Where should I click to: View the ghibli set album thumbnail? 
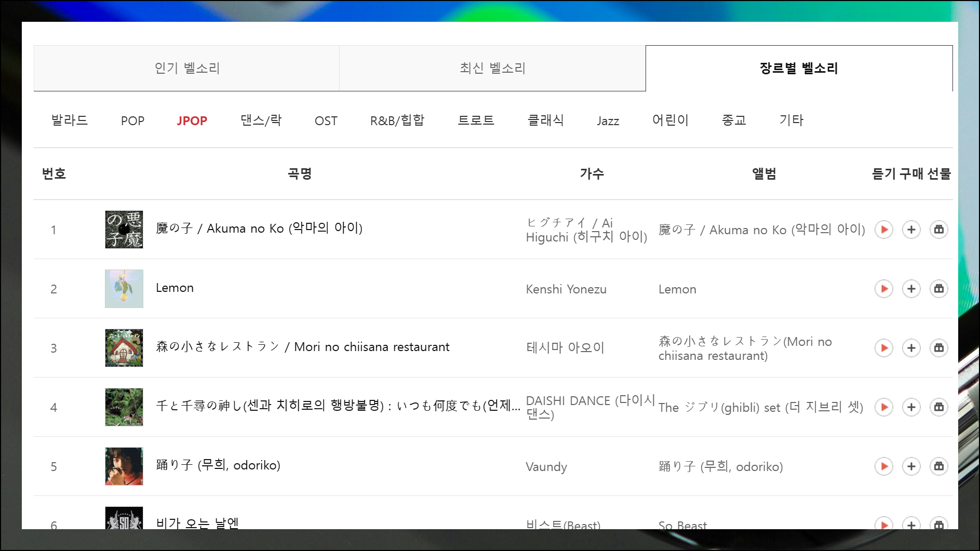(124, 407)
